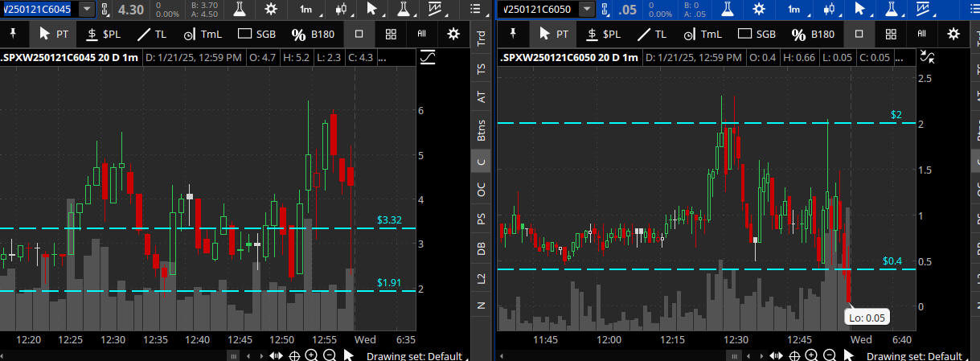Open the 1m timeframe dropdown on right chart

click(794, 10)
